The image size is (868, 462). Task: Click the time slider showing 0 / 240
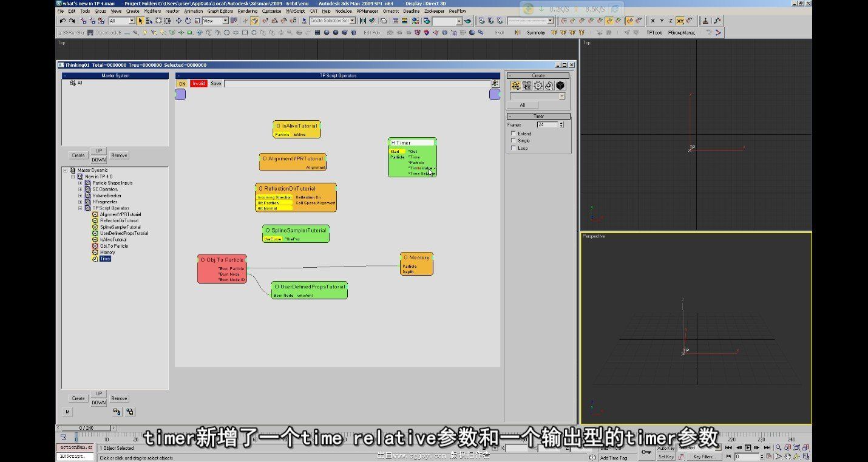(x=87, y=429)
